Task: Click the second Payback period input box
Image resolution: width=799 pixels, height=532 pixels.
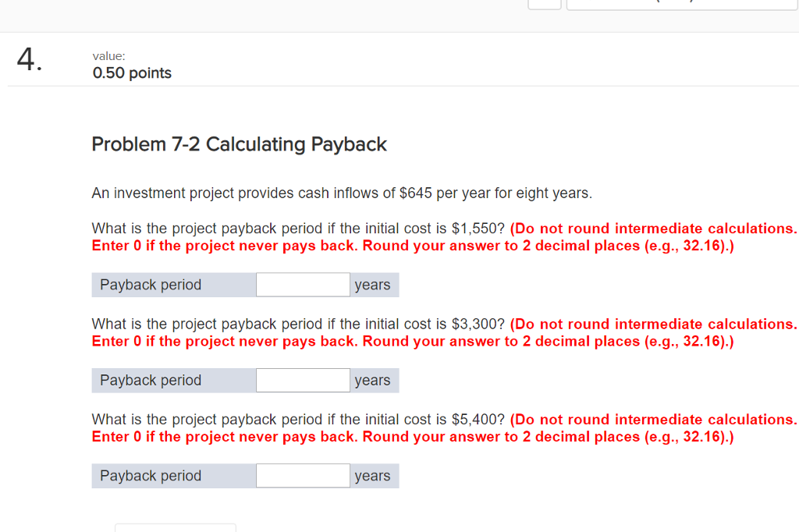Action: 303,380
